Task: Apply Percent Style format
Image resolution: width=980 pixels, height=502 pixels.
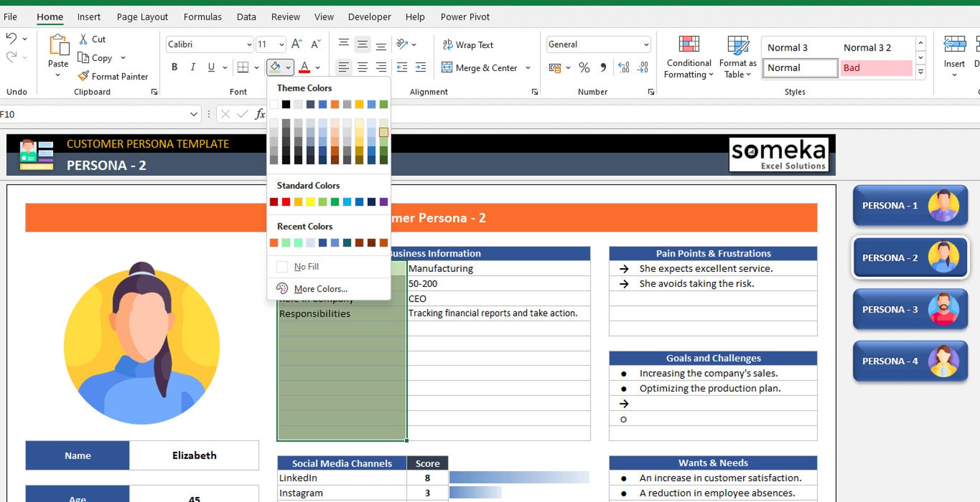Action: coord(584,67)
